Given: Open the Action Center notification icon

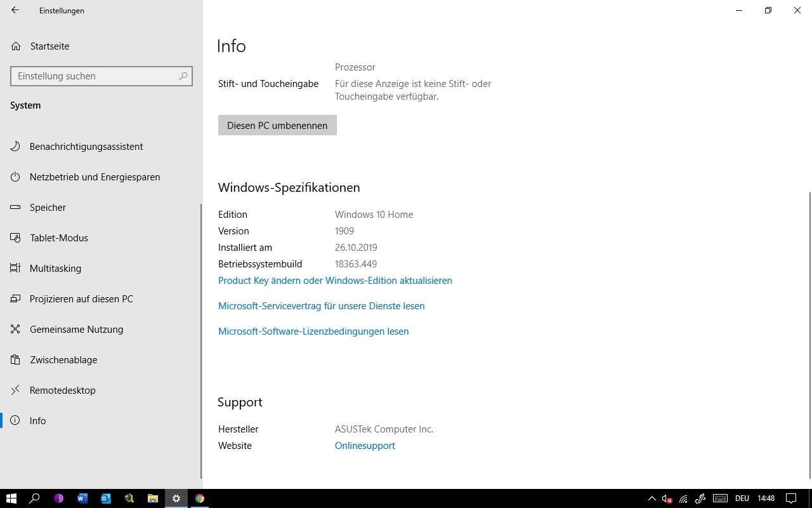Looking at the screenshot, I should coord(791,498).
